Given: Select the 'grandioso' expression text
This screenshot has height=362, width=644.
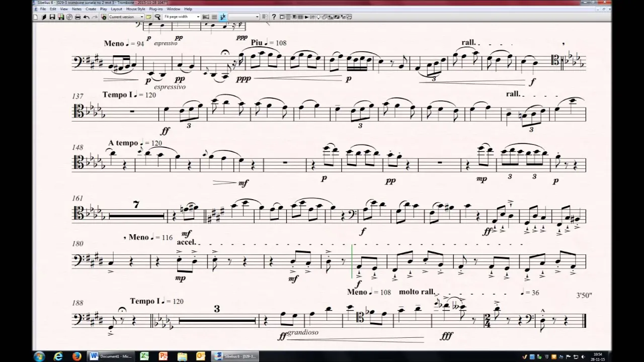Looking at the screenshot, I should pos(303,332).
